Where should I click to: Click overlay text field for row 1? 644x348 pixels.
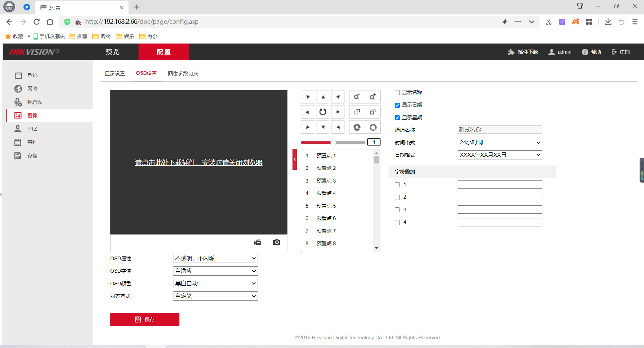pos(500,185)
